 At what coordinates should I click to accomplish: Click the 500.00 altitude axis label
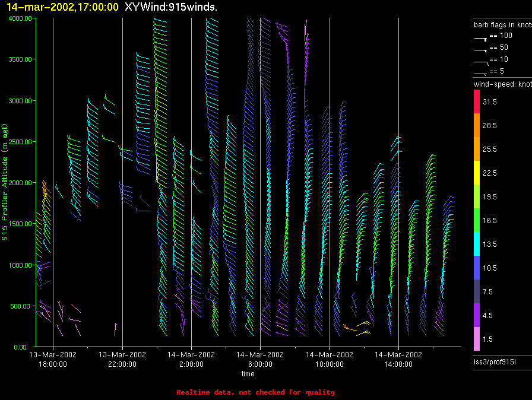20,306
